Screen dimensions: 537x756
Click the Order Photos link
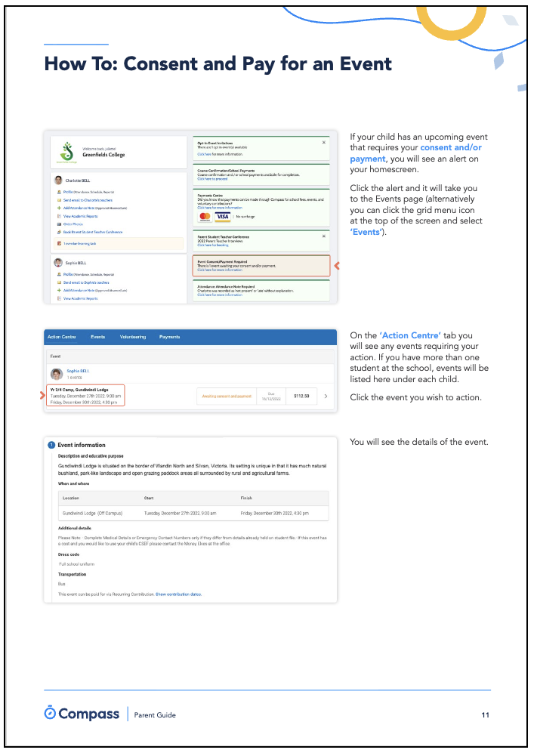(73, 224)
